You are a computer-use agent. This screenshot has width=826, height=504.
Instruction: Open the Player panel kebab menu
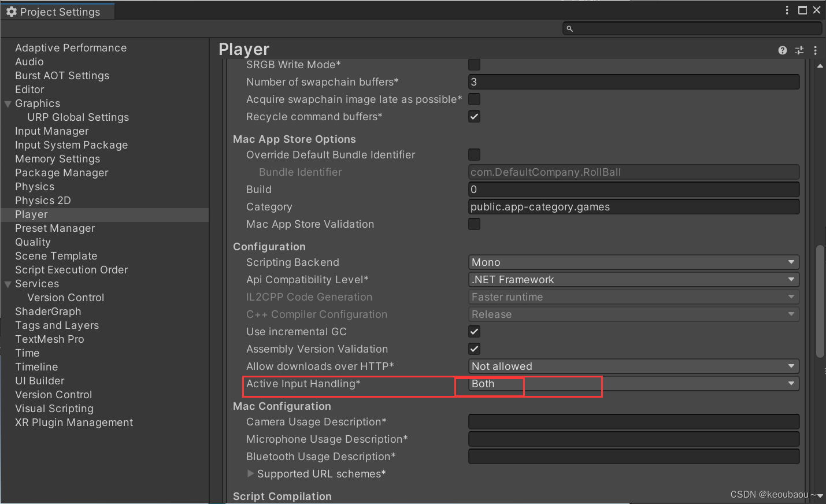tap(815, 50)
